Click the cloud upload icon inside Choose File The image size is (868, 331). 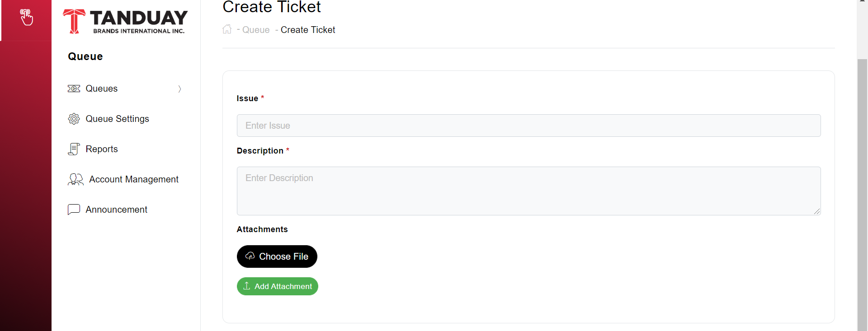[x=250, y=256]
